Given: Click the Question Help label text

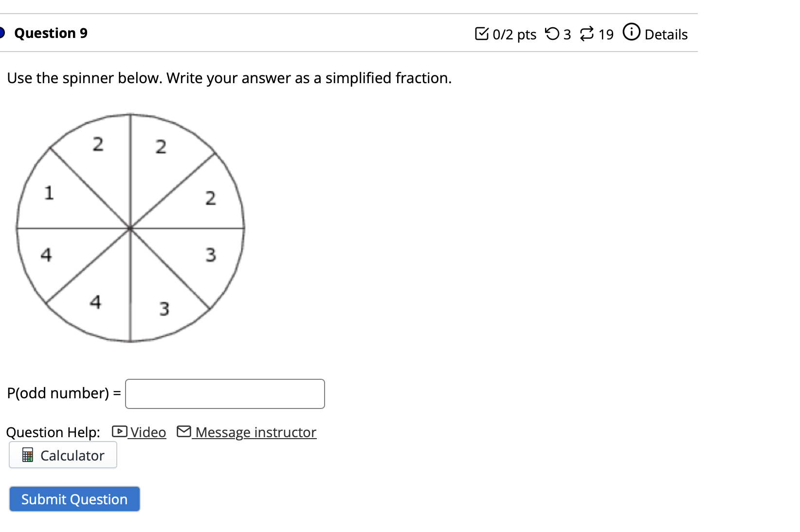Looking at the screenshot, I should (54, 432).
